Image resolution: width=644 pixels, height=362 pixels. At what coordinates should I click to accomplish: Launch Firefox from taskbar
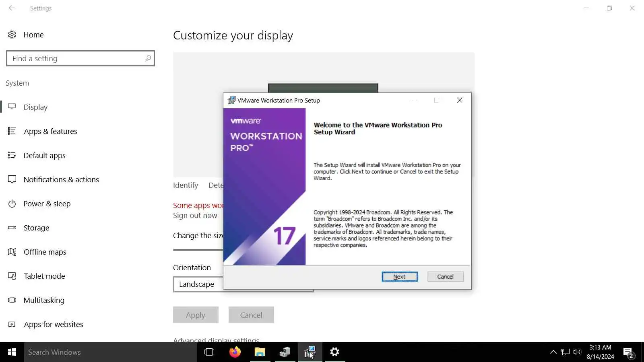(235, 352)
